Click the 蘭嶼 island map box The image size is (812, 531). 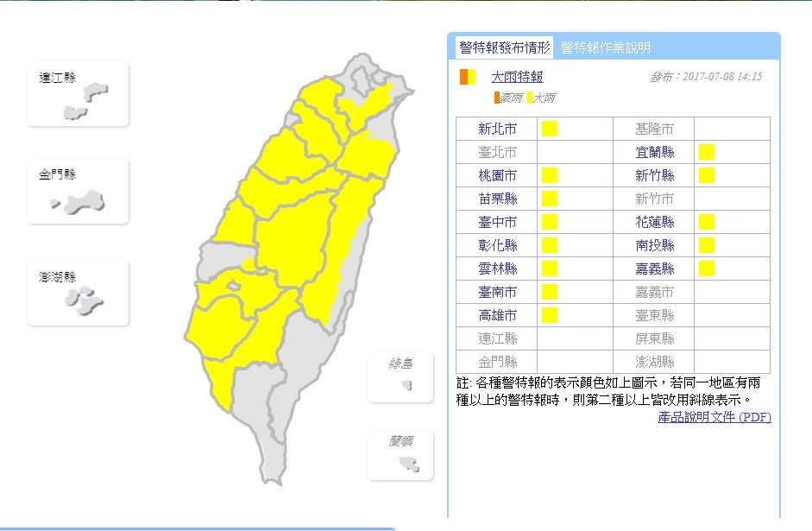pos(400,455)
